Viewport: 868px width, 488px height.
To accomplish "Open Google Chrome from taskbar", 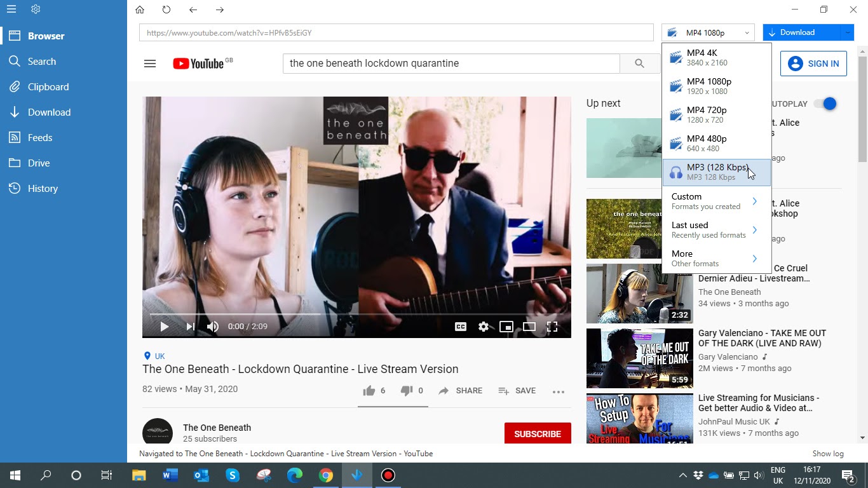I will pyautogui.click(x=326, y=475).
